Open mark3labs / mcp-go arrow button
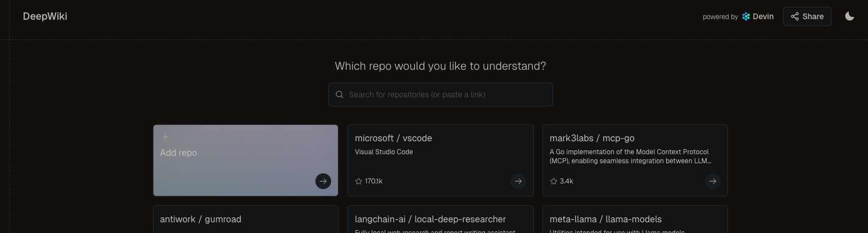The width and height of the screenshot is (868, 233). (712, 181)
